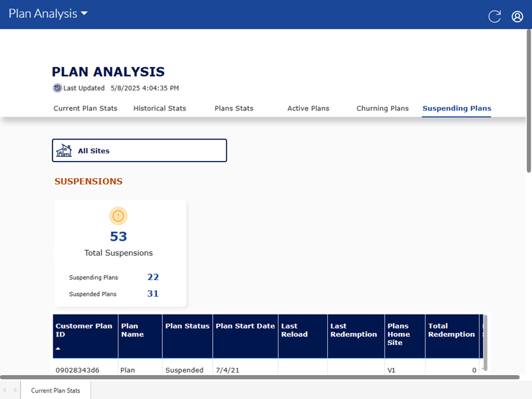Switch to Active Plans tab
The height and width of the screenshot is (399, 532).
point(308,108)
